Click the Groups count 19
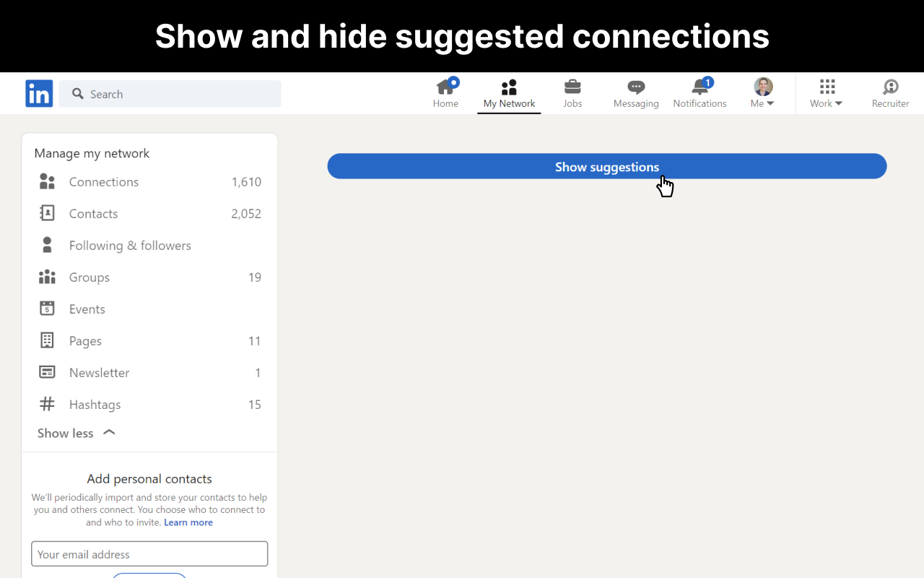Screen dimensions: 924x578 click(x=255, y=277)
